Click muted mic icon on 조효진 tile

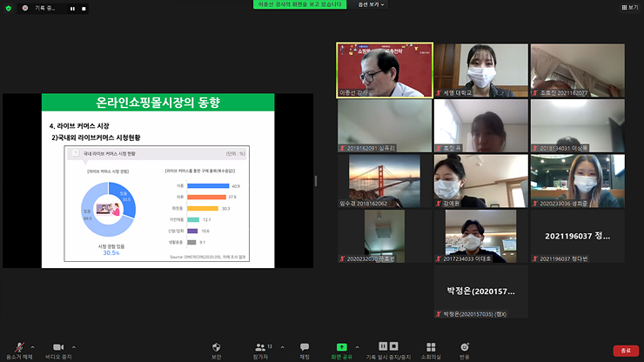[x=535, y=93]
